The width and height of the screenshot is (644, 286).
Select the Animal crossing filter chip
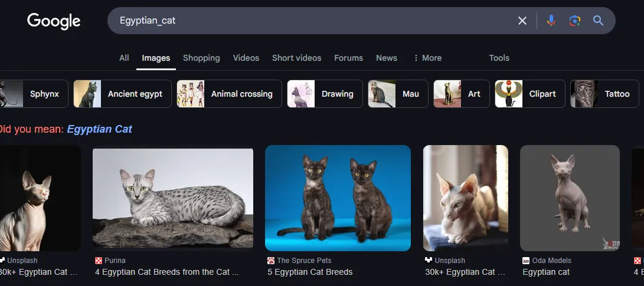(229, 94)
